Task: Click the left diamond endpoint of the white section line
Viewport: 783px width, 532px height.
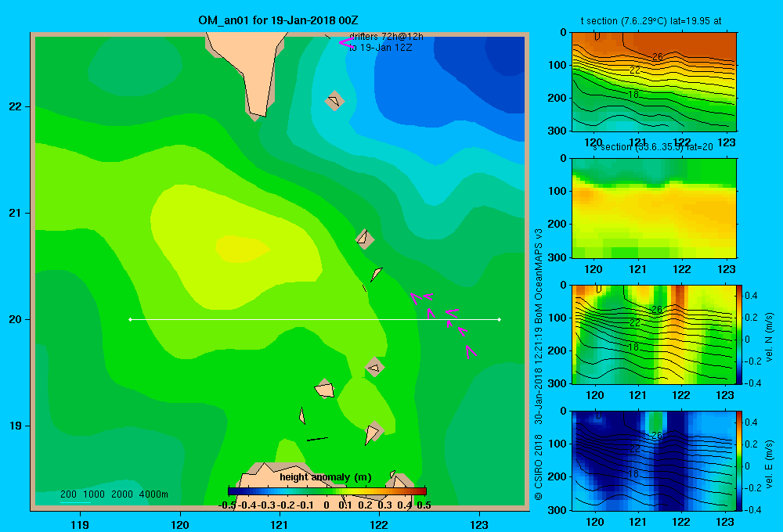Action: 130,319
